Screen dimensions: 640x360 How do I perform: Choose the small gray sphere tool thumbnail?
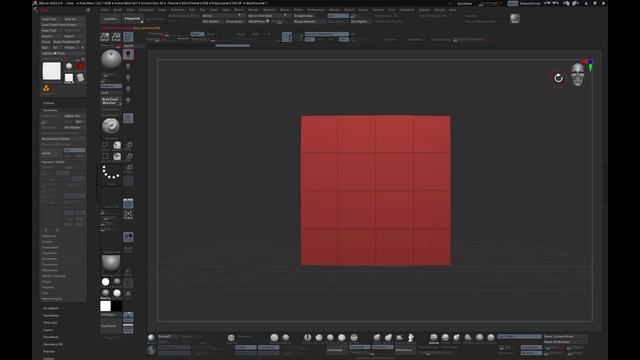click(69, 66)
